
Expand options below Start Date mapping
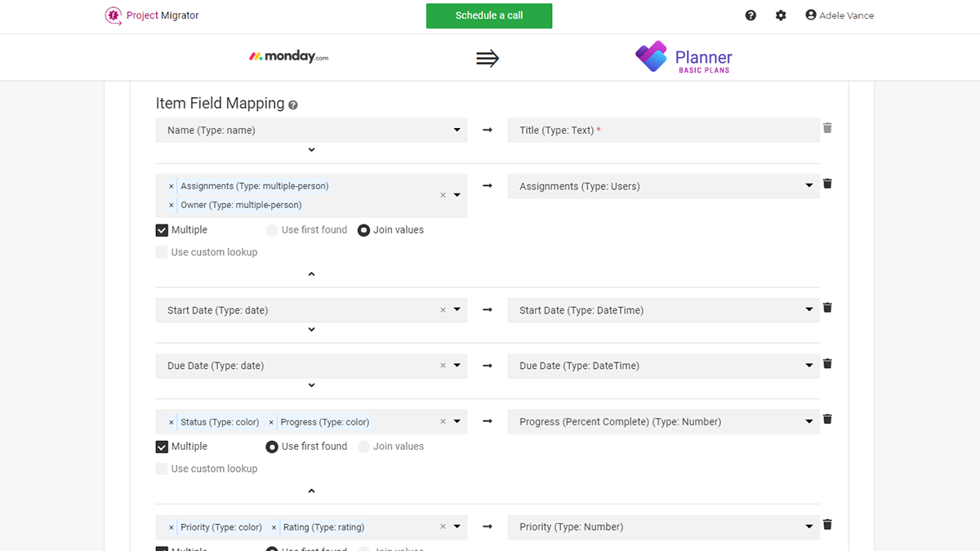pyautogui.click(x=311, y=330)
